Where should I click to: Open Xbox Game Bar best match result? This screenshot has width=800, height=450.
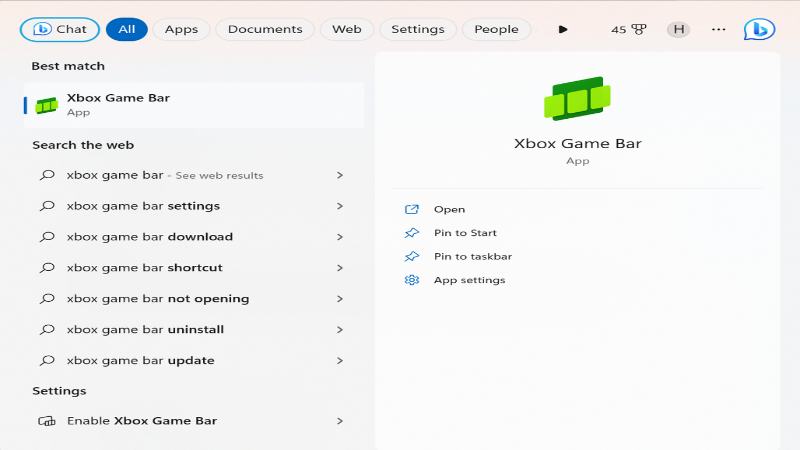[194, 105]
